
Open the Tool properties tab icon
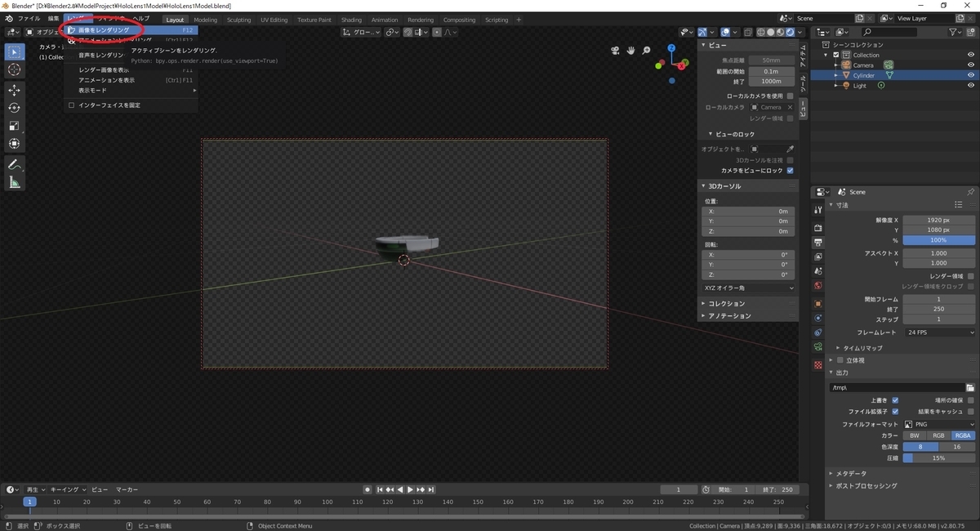click(x=818, y=210)
